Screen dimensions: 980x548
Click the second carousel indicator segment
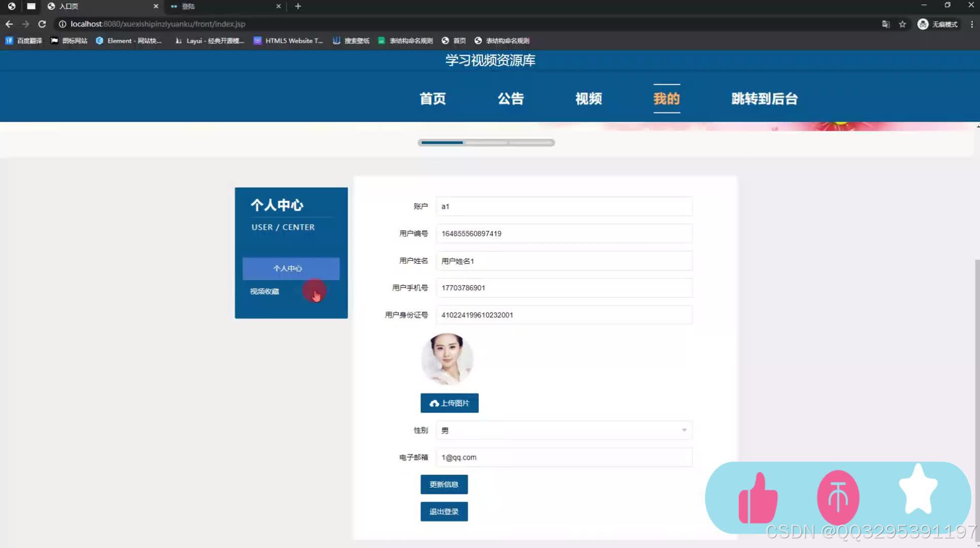click(486, 143)
